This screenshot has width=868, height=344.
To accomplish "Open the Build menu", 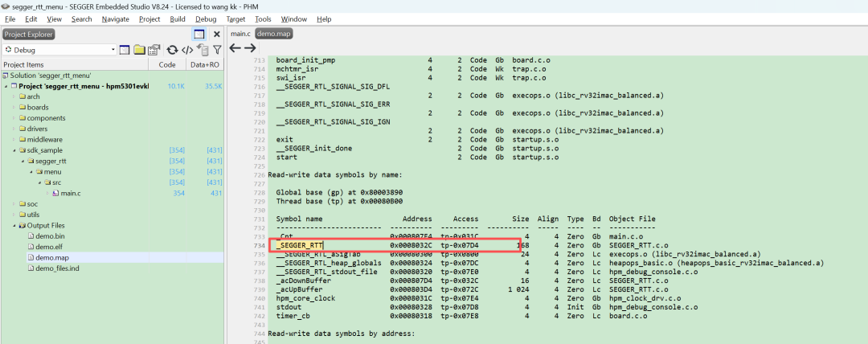I will [178, 18].
